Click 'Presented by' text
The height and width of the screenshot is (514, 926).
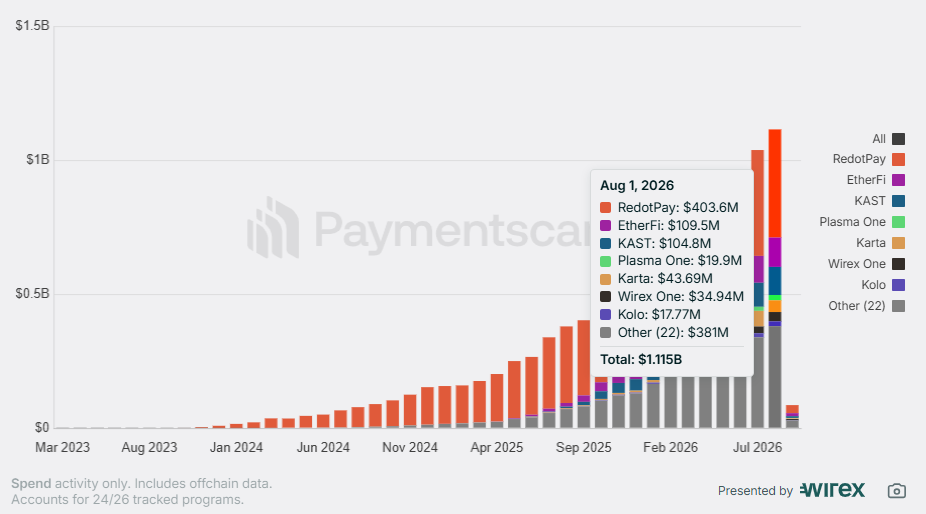pos(755,491)
